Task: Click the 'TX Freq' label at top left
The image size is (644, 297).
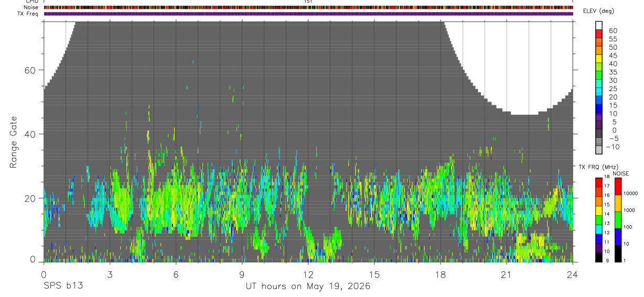Action: (x=28, y=14)
